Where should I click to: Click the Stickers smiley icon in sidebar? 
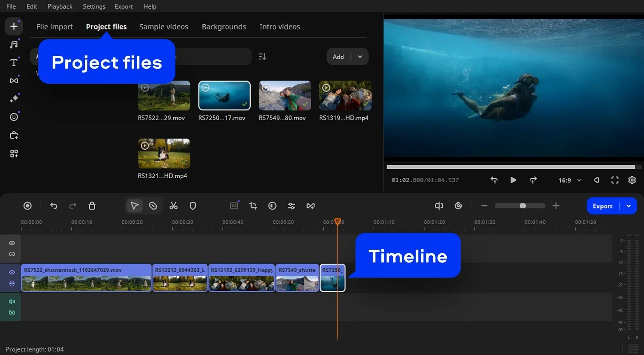coord(14,117)
